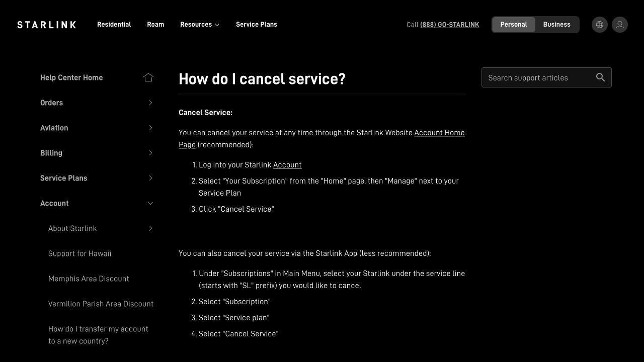Follow the Account Home Page link
This screenshot has width=644, height=362.
pyautogui.click(x=439, y=133)
